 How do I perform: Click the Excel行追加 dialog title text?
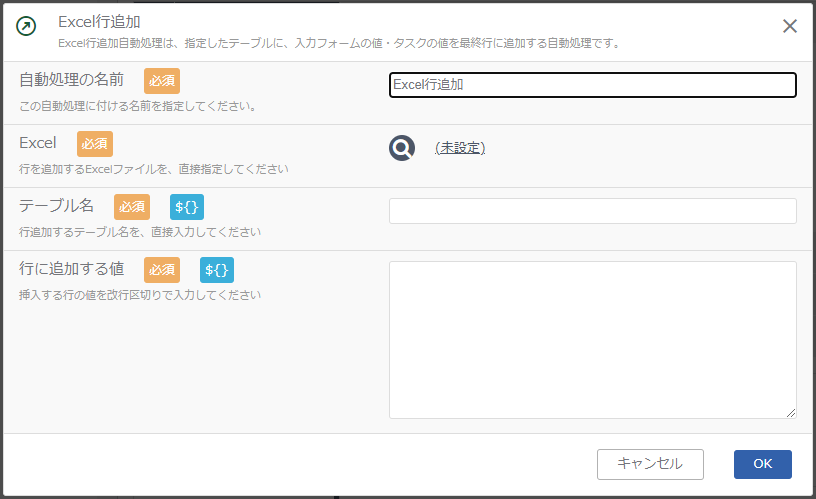[99, 22]
